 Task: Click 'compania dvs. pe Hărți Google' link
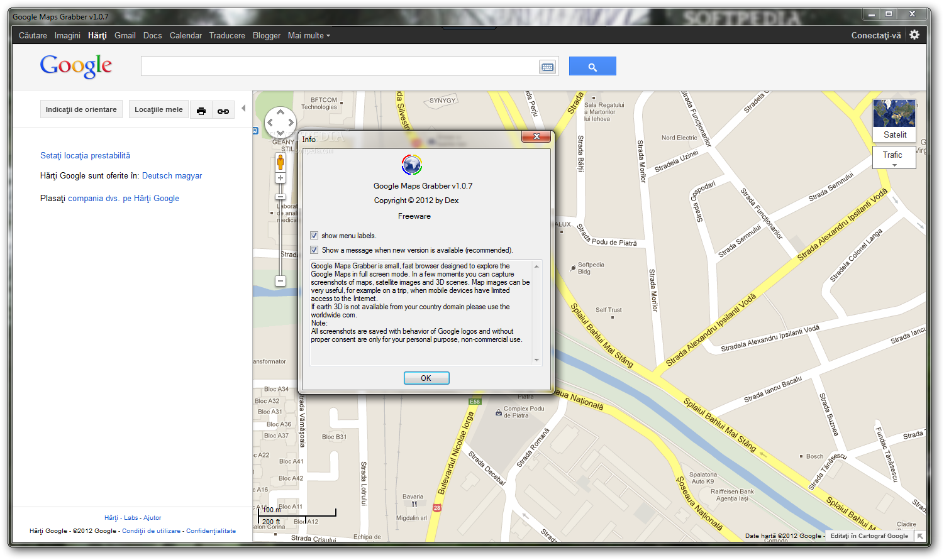pyautogui.click(x=124, y=198)
